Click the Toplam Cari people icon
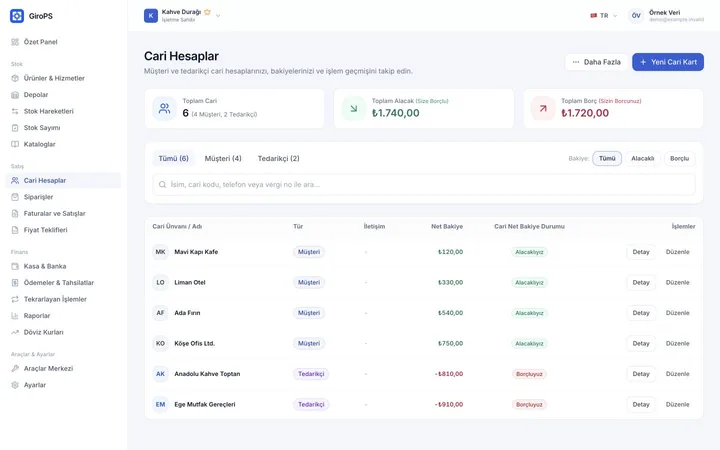The image size is (720, 450). click(x=164, y=109)
